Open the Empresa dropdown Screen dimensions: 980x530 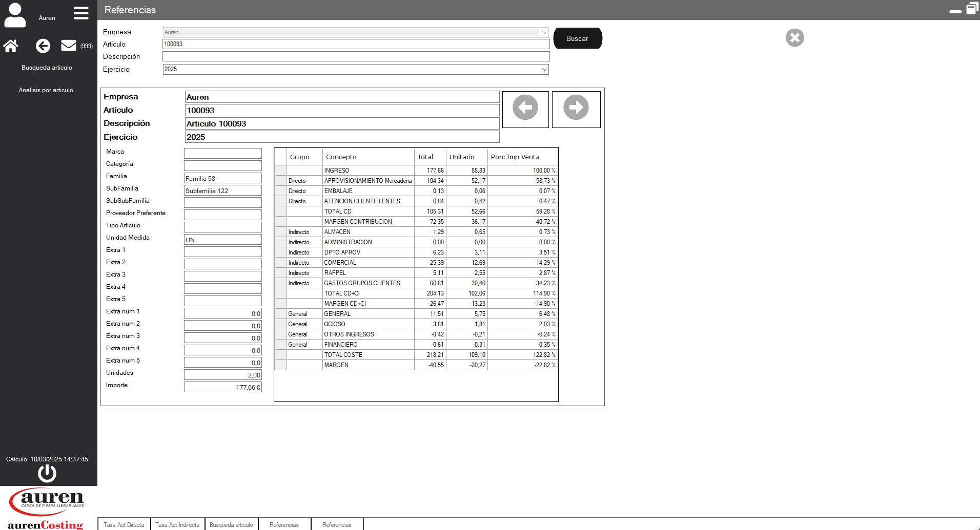point(544,32)
